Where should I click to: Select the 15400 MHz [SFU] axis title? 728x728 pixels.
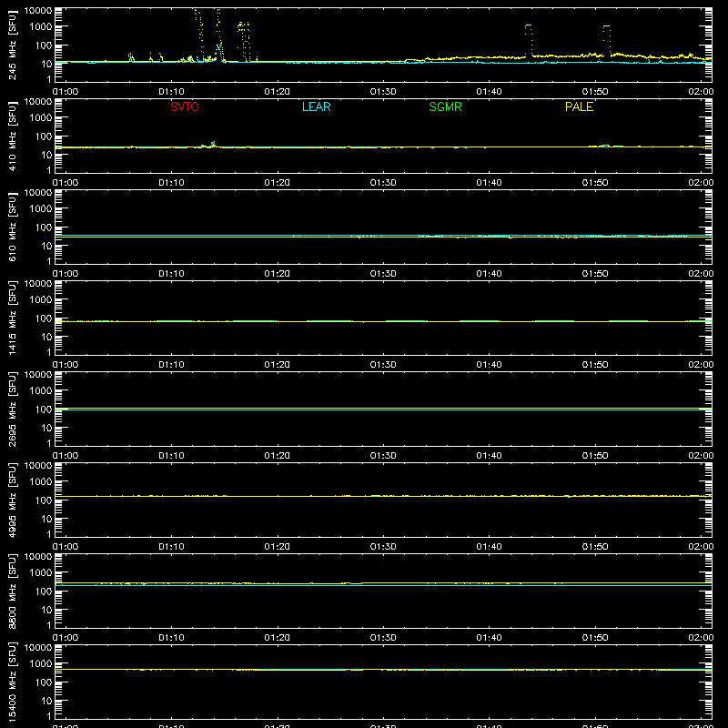pos(13,682)
